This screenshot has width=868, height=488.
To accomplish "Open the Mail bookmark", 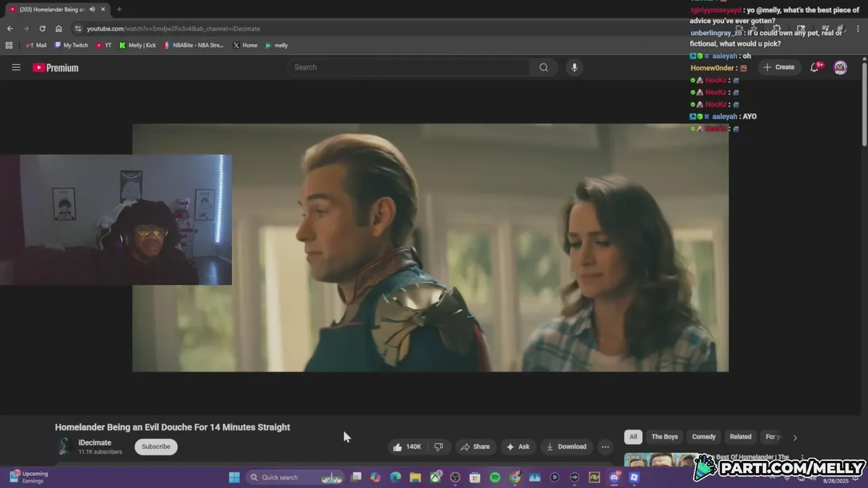I will [x=36, y=45].
